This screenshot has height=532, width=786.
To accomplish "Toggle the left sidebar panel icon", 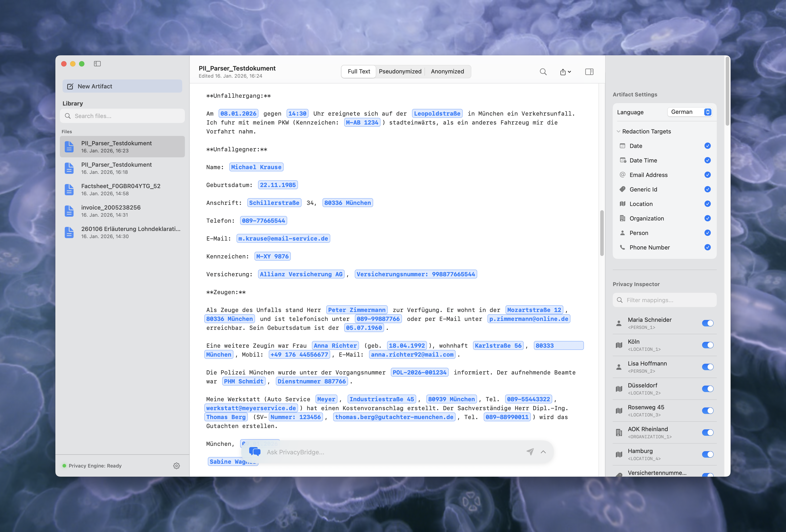I will click(x=97, y=64).
